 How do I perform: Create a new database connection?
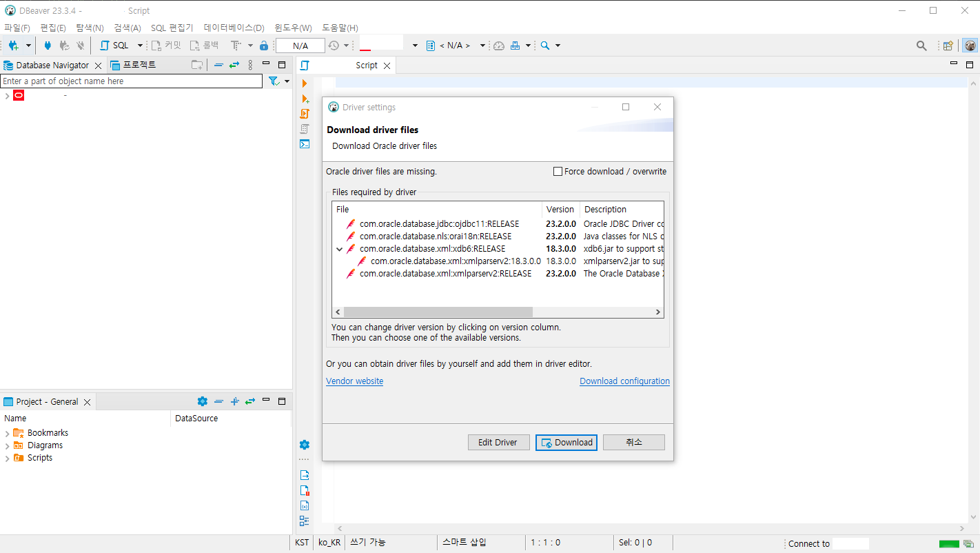(x=14, y=45)
